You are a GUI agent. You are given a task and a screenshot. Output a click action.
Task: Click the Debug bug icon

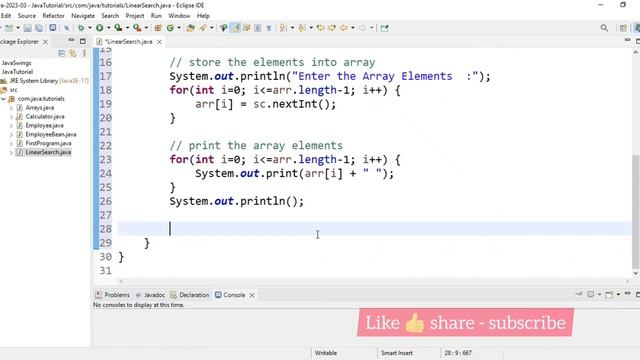pyautogui.click(x=81, y=28)
